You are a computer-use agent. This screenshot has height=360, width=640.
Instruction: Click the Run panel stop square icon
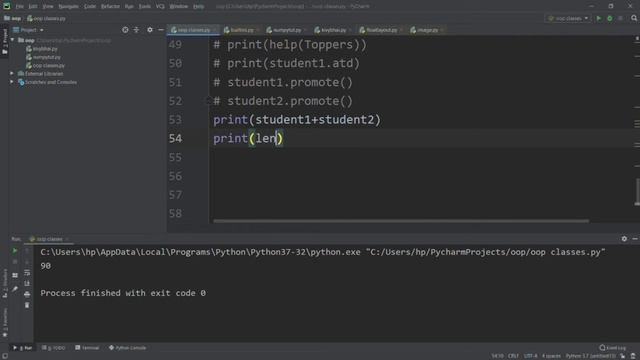pyautogui.click(x=15, y=262)
